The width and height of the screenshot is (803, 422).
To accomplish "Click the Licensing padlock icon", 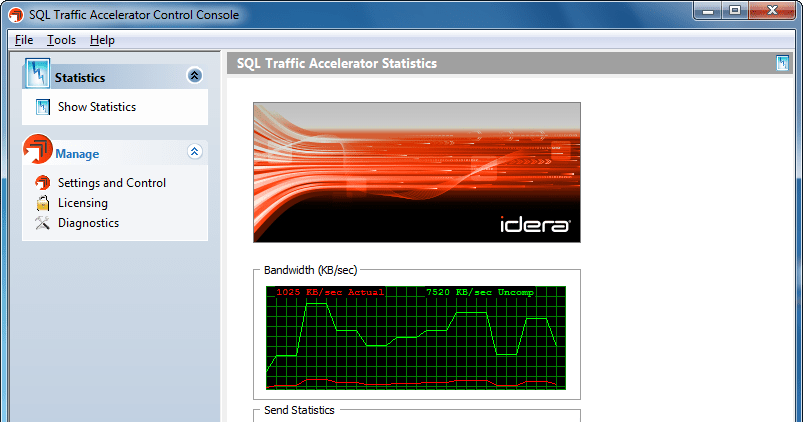I will click(43, 203).
